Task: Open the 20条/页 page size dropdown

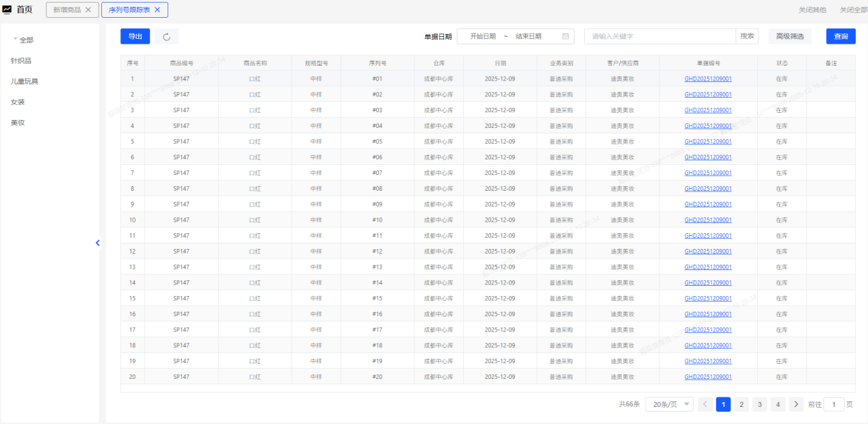Action: [x=669, y=404]
